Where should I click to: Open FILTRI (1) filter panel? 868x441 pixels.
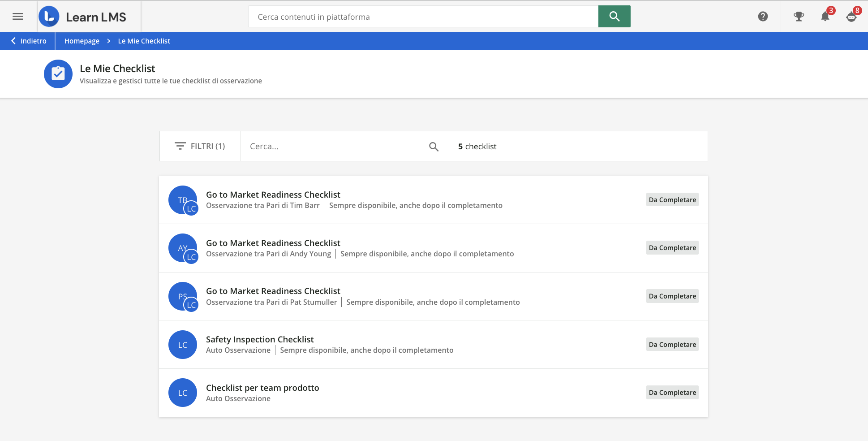pyautogui.click(x=200, y=146)
